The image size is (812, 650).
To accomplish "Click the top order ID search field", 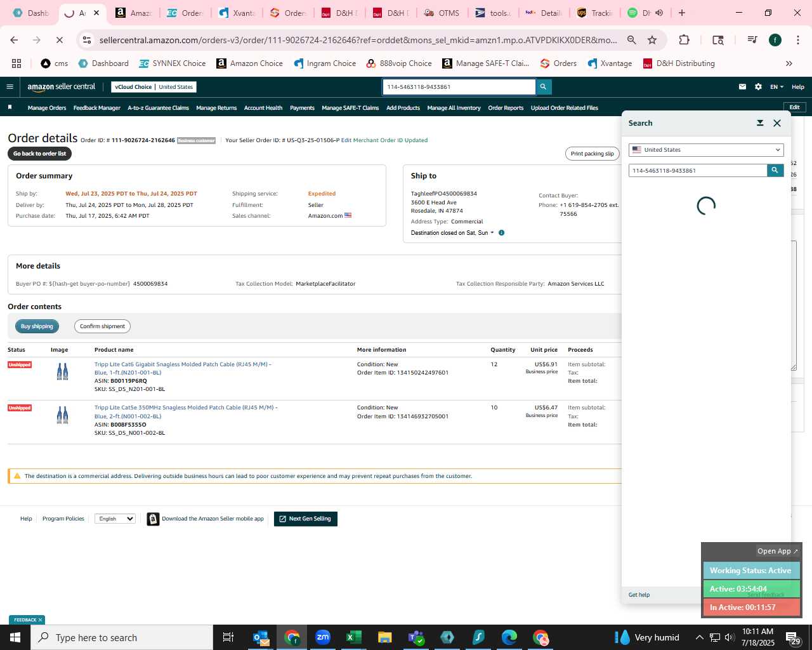I will 459,87.
